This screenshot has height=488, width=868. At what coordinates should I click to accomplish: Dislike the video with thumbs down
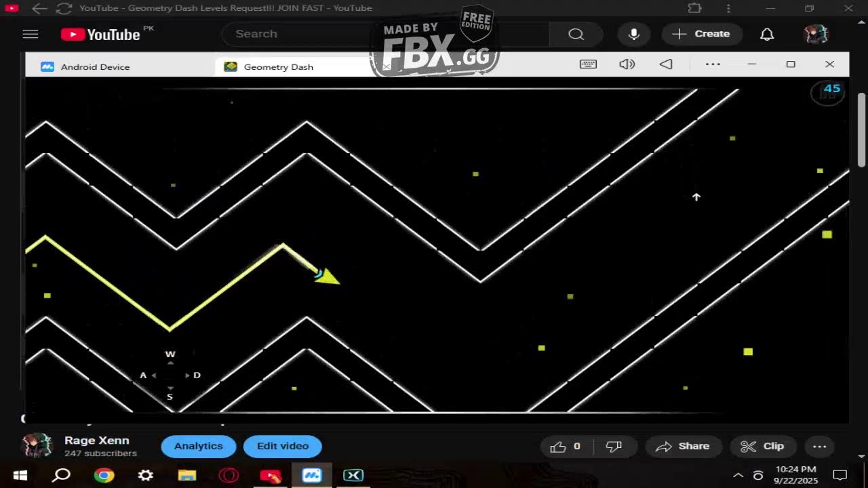click(x=614, y=446)
